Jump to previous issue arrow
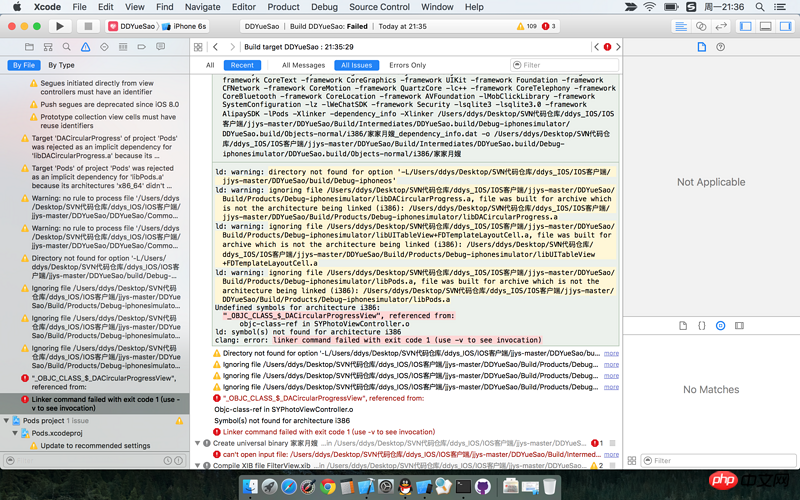 coord(596,47)
